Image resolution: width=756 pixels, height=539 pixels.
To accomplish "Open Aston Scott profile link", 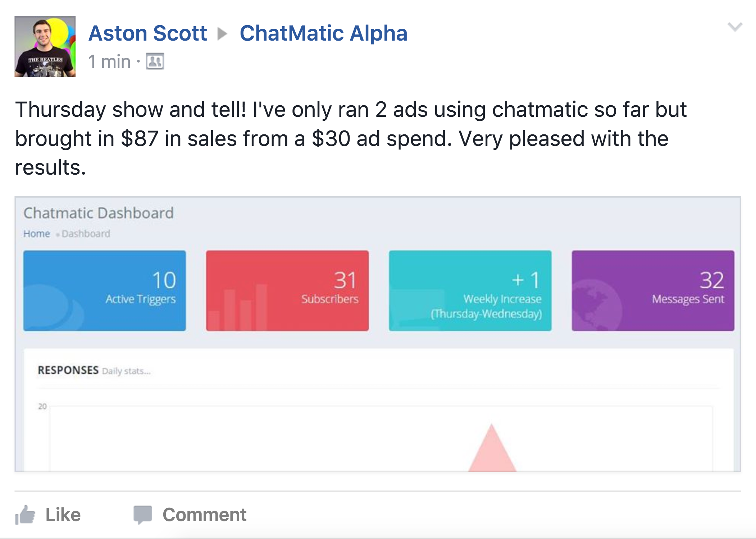I will 147,33.
